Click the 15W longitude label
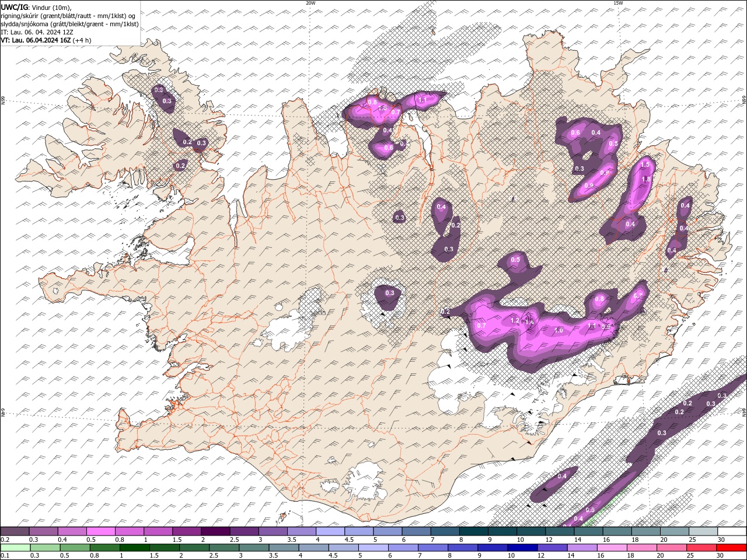 coord(618,3)
